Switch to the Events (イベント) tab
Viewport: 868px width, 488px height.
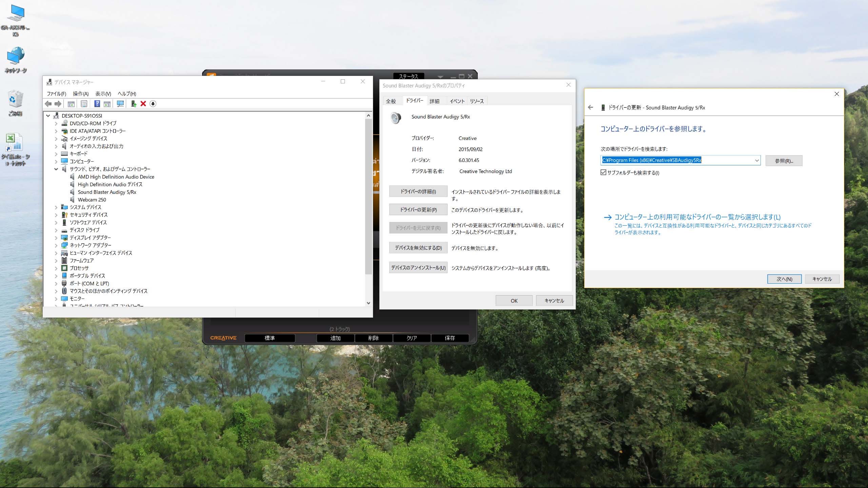[x=457, y=101]
